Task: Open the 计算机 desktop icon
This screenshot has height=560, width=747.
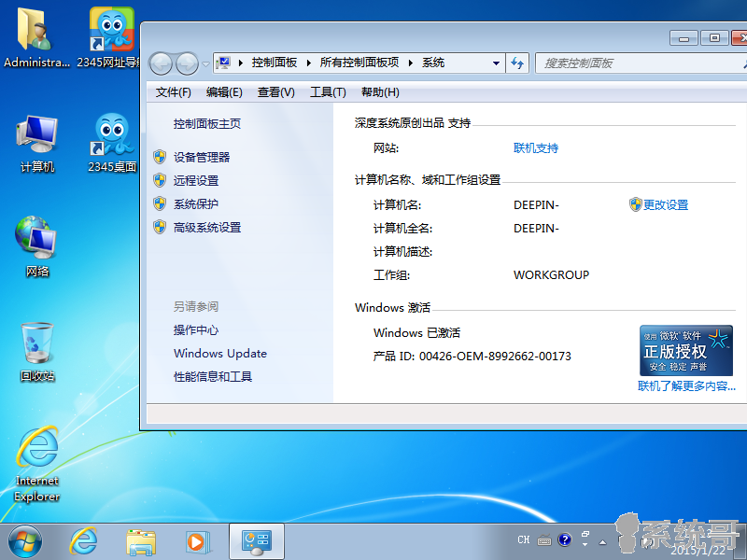Action: 37,144
